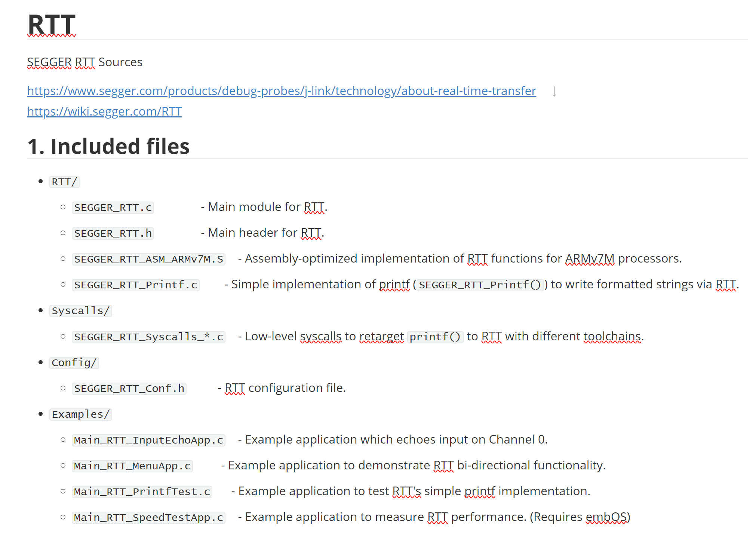
Task: Select the 'Examples/' folder code label
Action: coord(81,414)
